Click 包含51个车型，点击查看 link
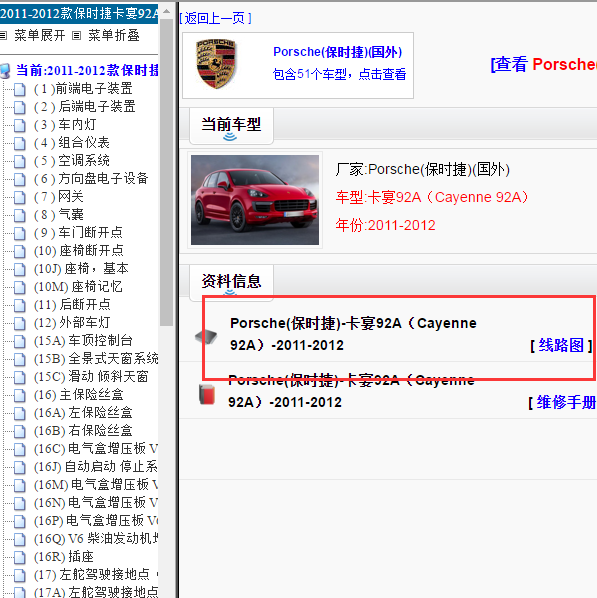 [339, 74]
